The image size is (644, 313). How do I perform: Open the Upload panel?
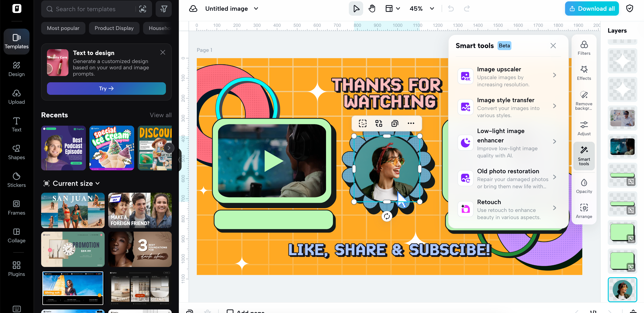pyautogui.click(x=17, y=97)
